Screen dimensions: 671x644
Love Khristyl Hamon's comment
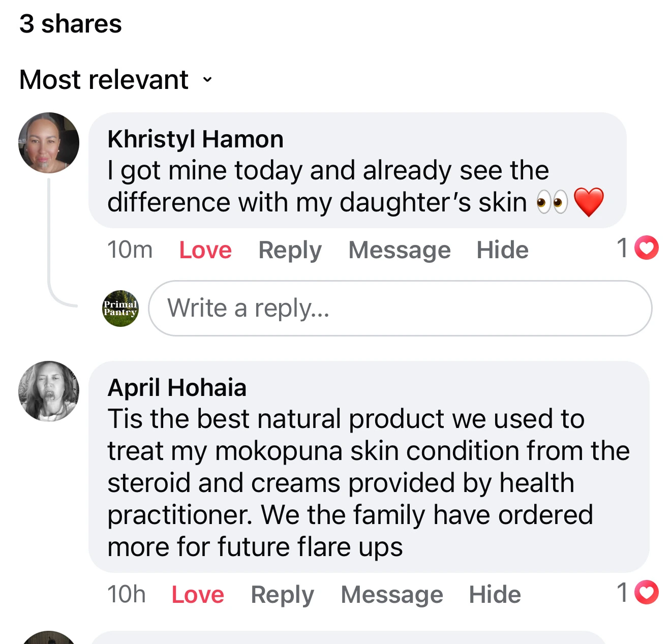coord(204,250)
